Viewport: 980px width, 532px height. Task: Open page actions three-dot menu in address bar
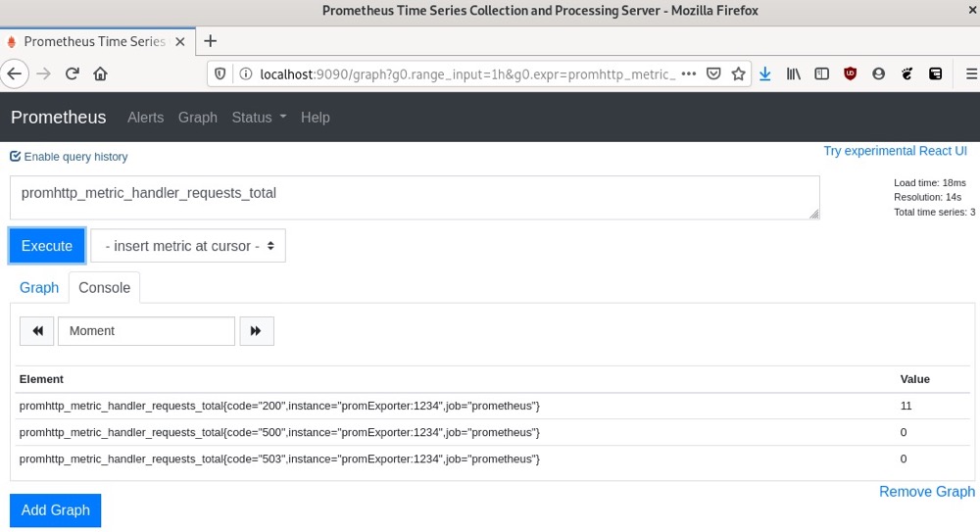(689, 73)
